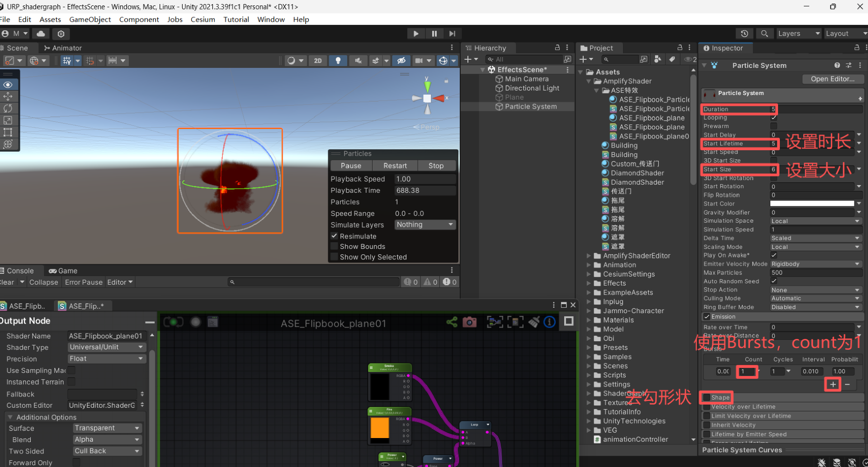The image size is (868, 467).
Task: Enable Inherit Velocity module checkbox
Action: click(x=707, y=425)
